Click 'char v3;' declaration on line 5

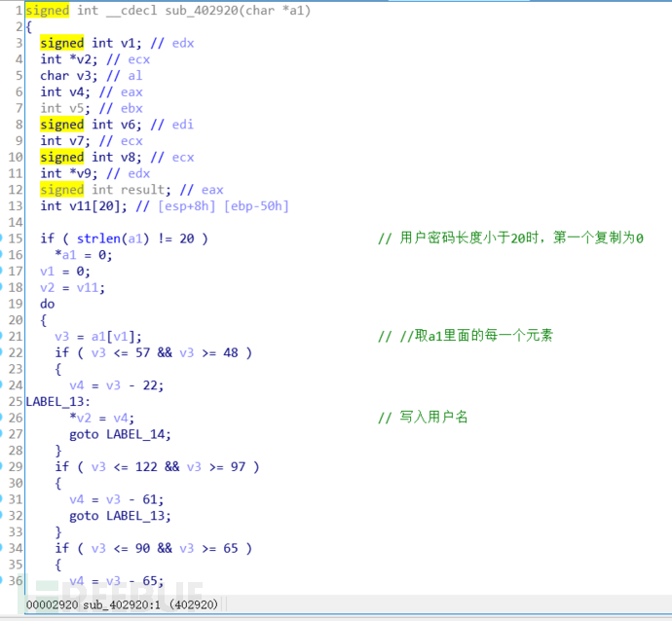coord(69,76)
